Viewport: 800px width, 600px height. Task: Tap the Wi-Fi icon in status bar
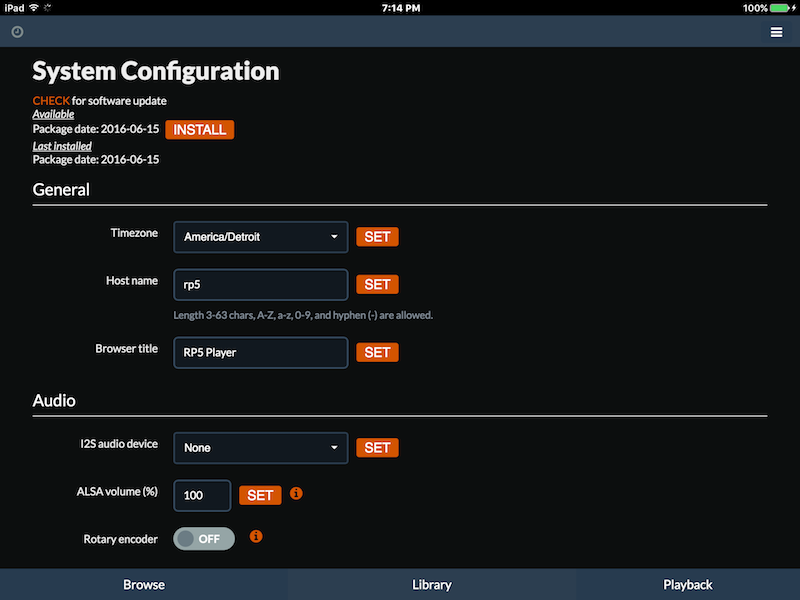pos(34,8)
